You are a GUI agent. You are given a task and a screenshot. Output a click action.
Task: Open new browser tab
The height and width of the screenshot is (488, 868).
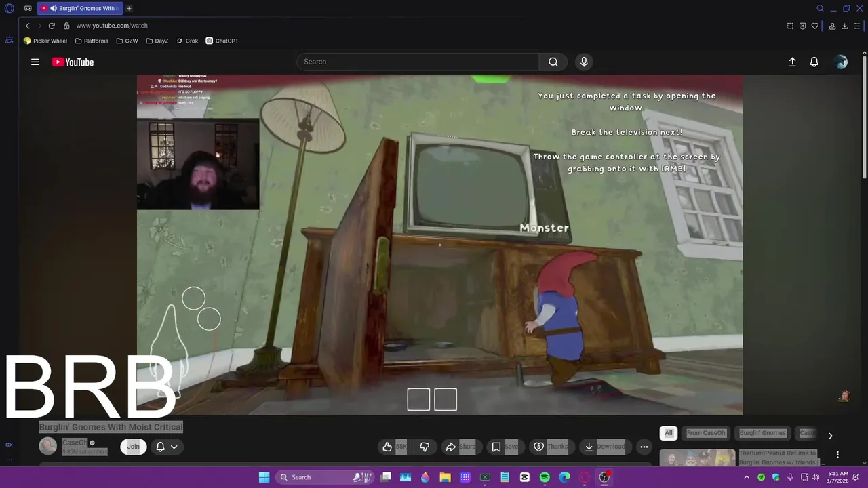[129, 8]
